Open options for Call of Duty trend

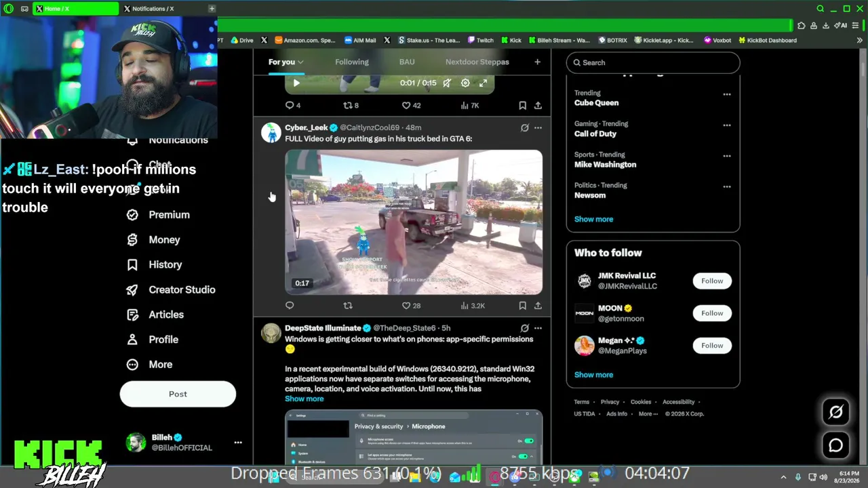(x=727, y=125)
